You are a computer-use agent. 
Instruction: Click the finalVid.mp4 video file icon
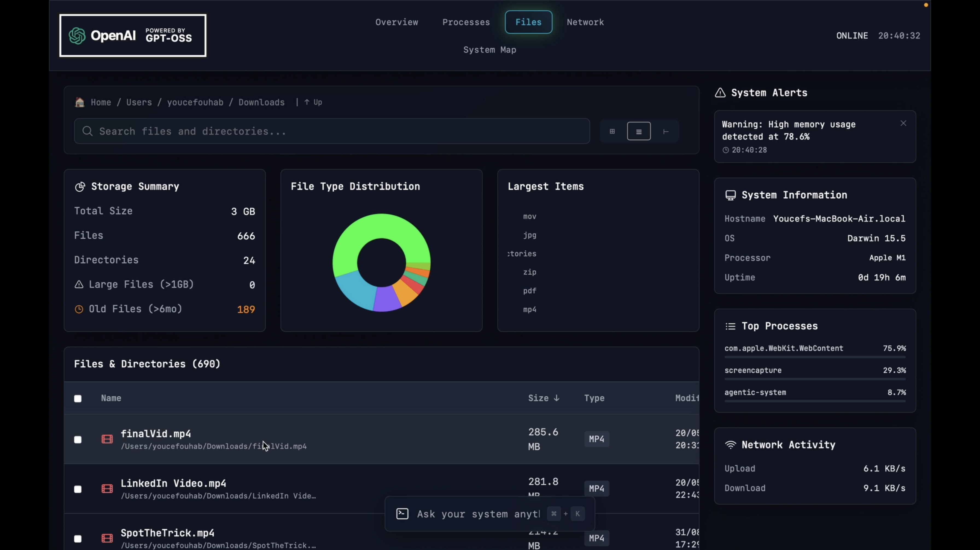pos(107,439)
